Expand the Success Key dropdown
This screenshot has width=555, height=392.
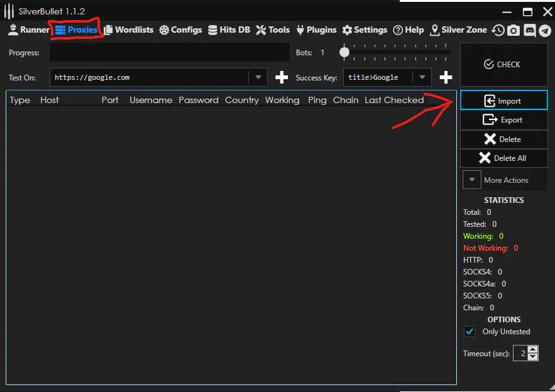[x=422, y=77]
